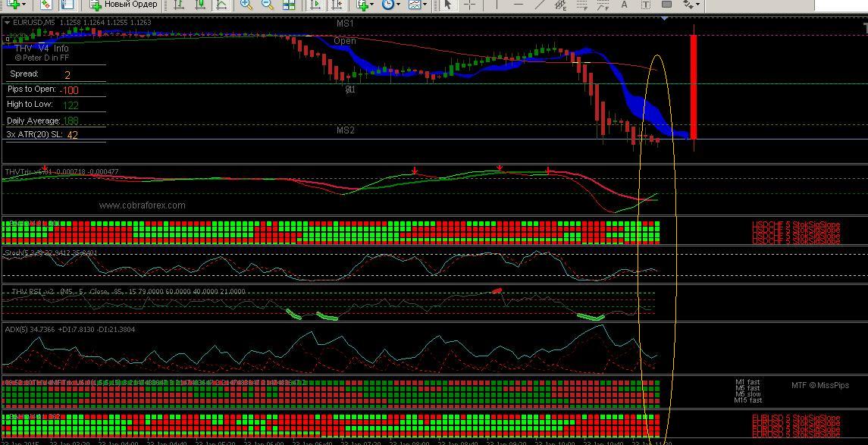Zoom out with the minus magnifier

point(268,5)
